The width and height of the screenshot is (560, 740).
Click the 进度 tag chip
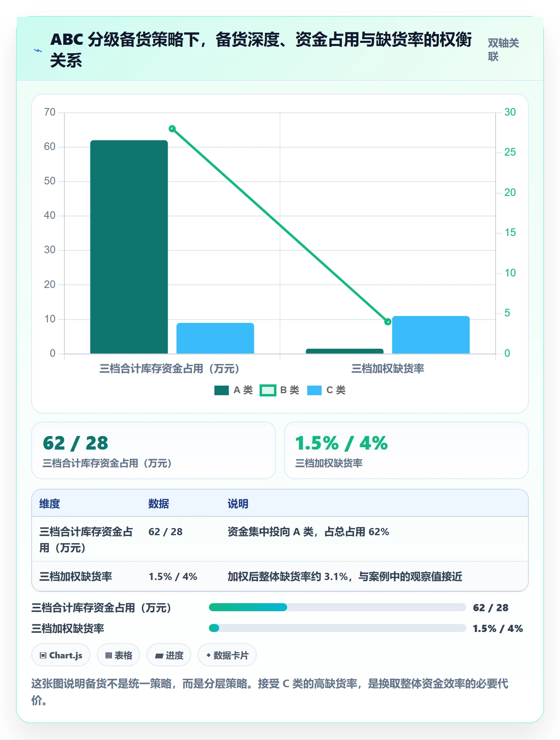169,655
